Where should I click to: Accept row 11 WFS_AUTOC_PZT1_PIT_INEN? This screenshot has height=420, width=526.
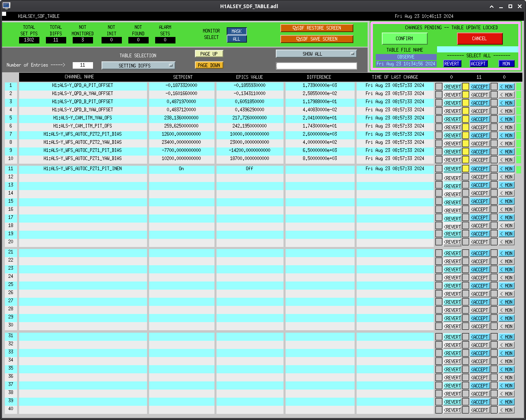(480, 169)
